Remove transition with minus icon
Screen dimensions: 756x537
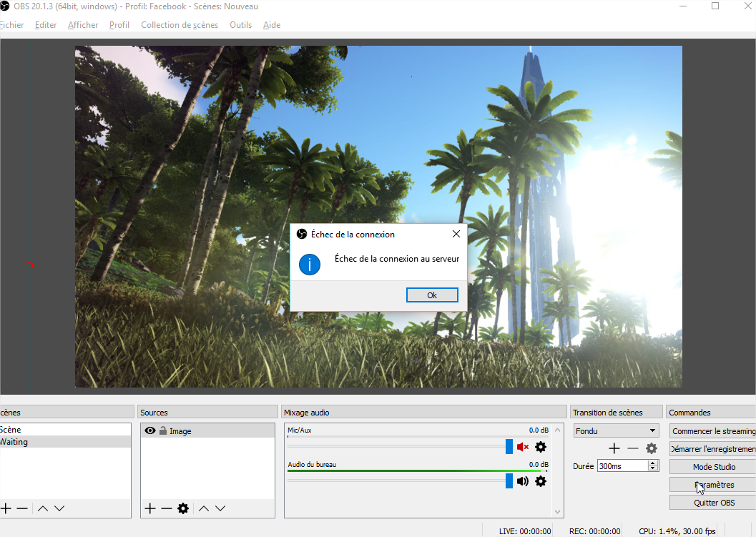[632, 448]
